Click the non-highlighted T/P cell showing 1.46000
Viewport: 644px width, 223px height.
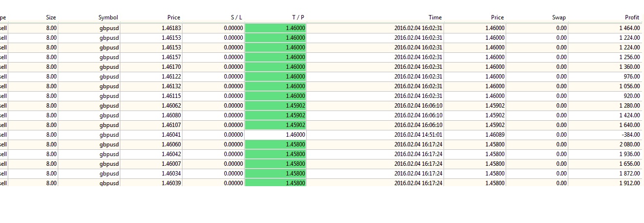pyautogui.click(x=295, y=135)
